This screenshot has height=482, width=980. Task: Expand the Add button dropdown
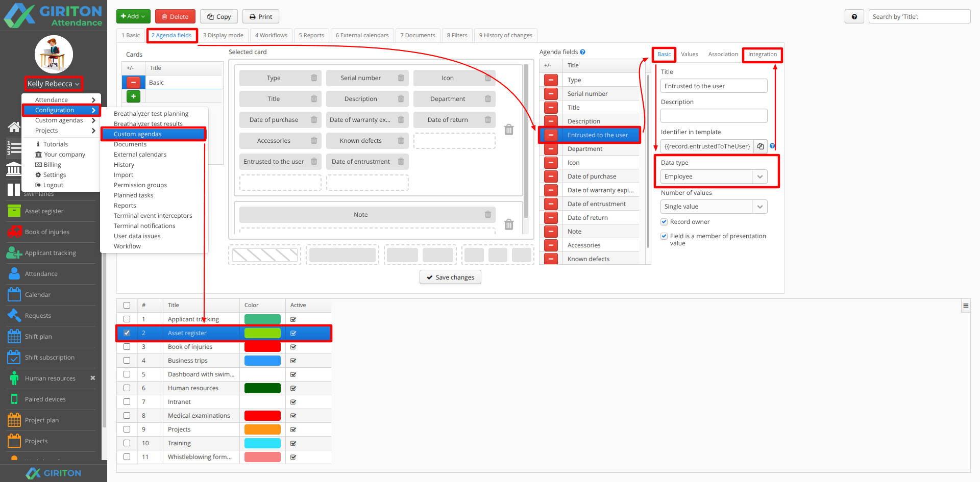pyautogui.click(x=133, y=16)
